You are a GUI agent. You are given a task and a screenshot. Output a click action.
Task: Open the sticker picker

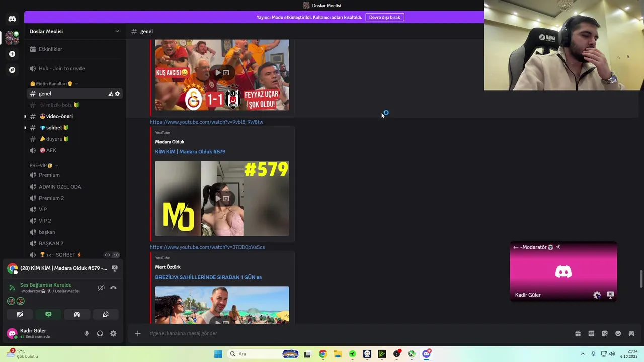605,333
